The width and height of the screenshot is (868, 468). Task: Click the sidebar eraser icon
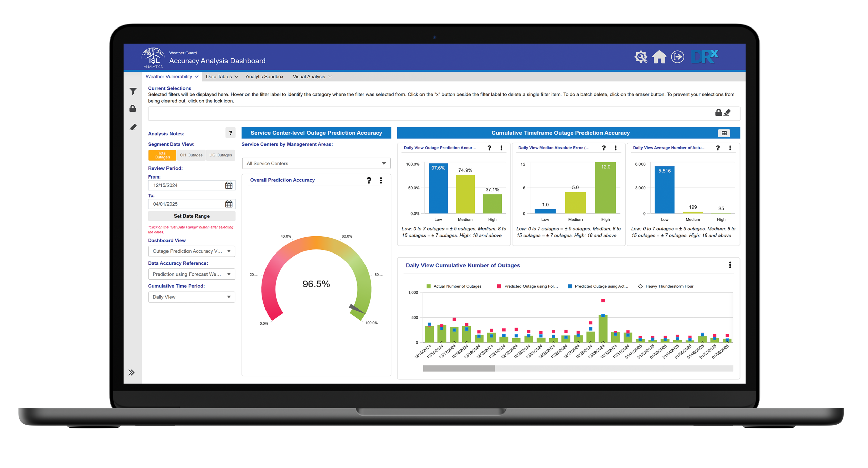coord(133,127)
